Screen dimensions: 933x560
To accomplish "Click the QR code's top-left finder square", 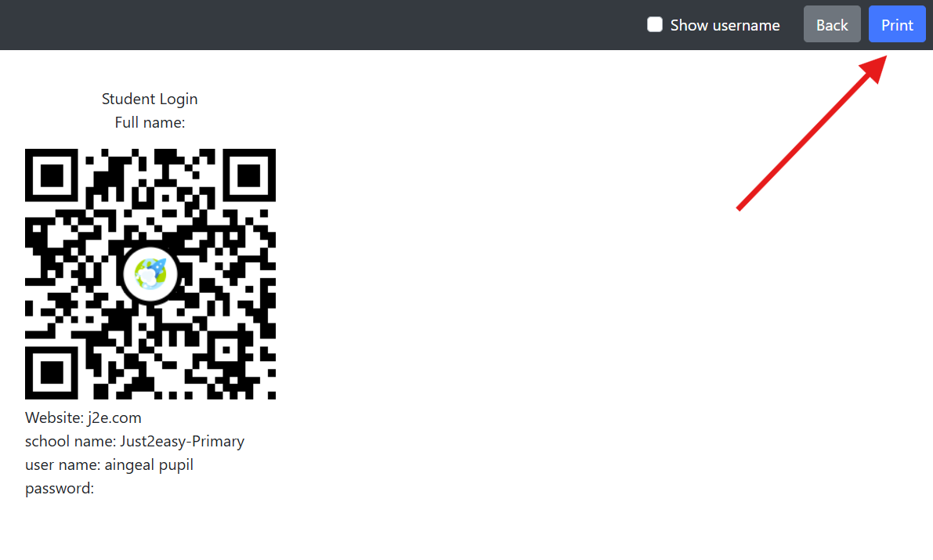I will 51,175.
